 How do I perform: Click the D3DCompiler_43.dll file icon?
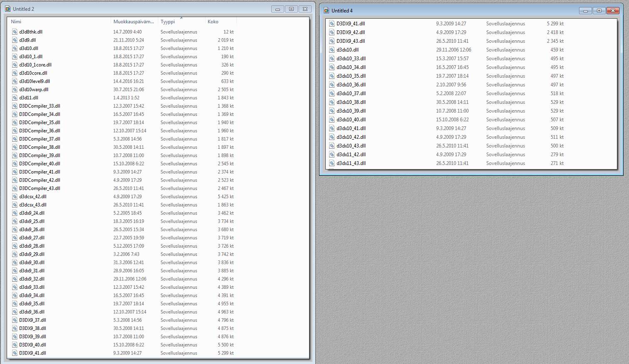(x=15, y=189)
